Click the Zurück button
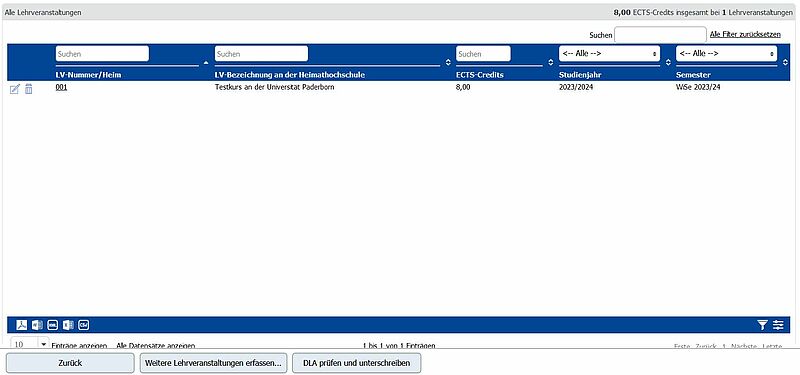 (x=70, y=363)
